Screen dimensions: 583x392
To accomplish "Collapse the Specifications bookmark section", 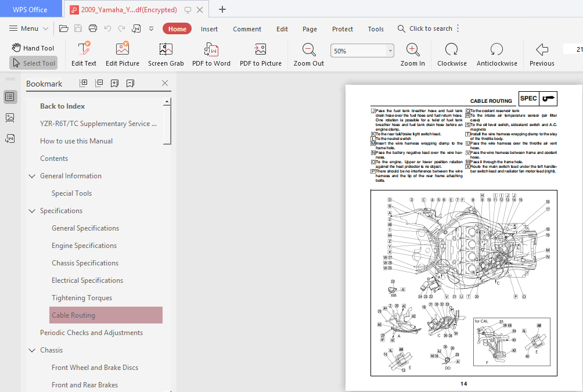I will (x=32, y=211).
